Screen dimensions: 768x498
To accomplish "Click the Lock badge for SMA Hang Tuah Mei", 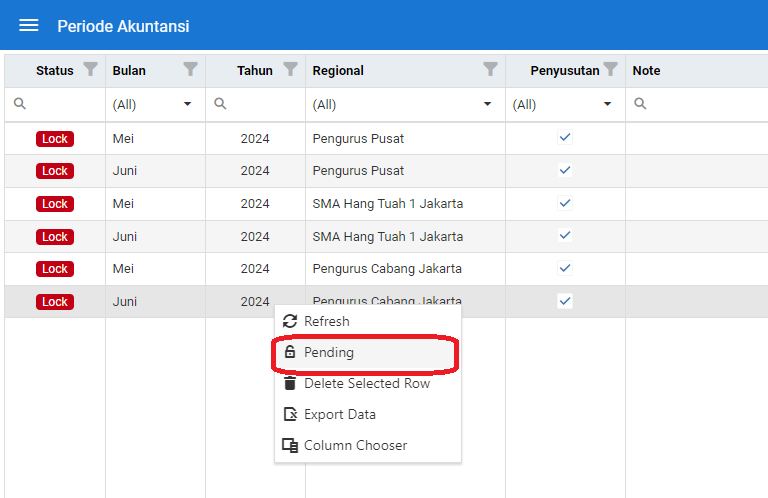I will tap(55, 204).
